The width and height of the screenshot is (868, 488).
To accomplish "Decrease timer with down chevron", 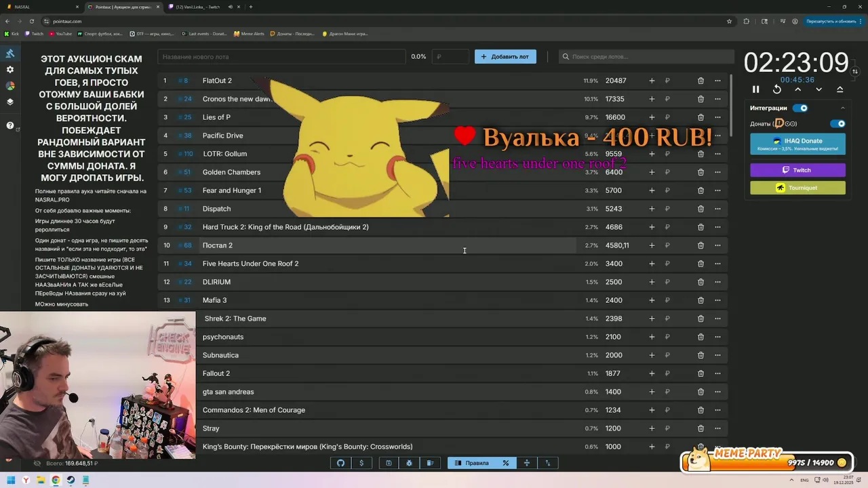I will 819,89.
